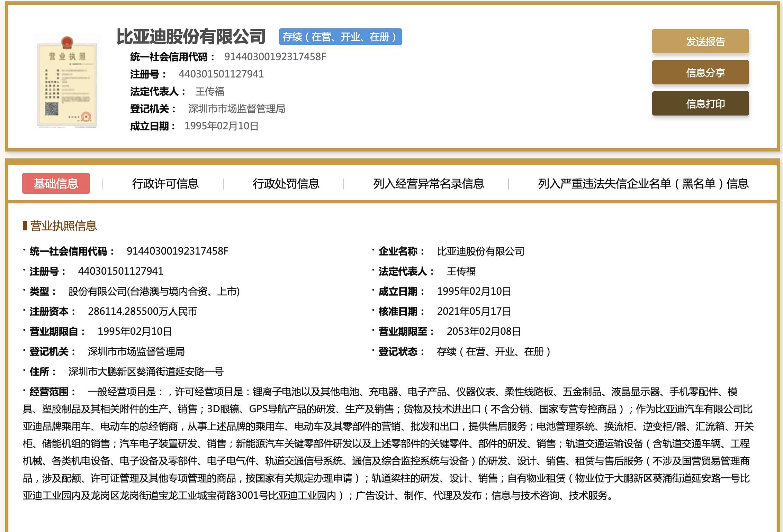Switch to the 行政许可信息 tab
783x532 pixels.
click(165, 183)
